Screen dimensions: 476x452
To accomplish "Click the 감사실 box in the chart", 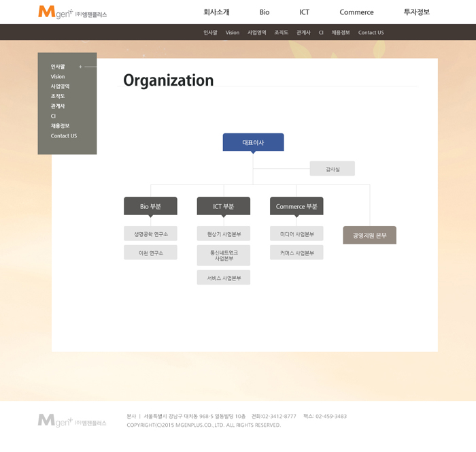I will pyautogui.click(x=332, y=168).
